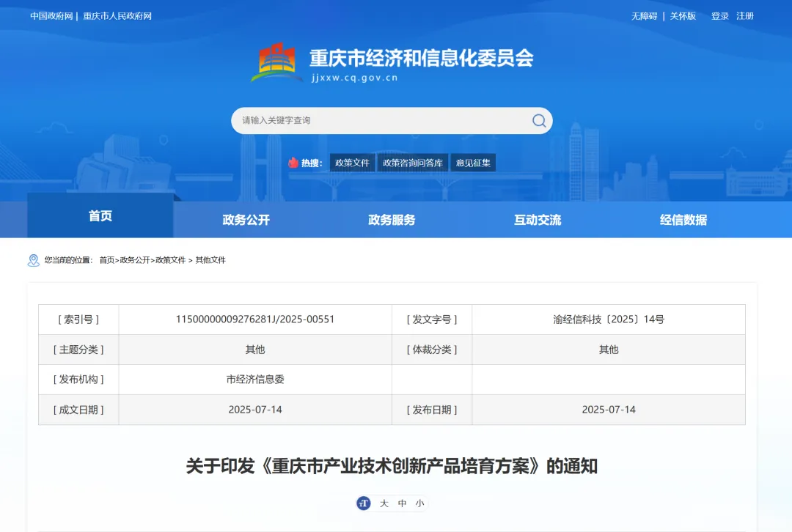
Task: Enable 无障碍 accessibility mode
Action: 644,16
